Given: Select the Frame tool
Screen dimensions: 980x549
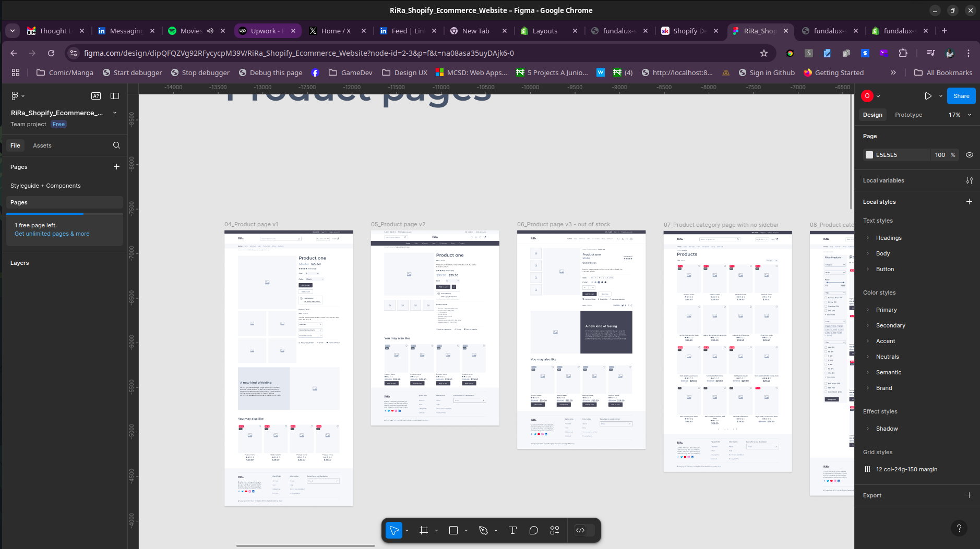Looking at the screenshot, I should [424, 530].
